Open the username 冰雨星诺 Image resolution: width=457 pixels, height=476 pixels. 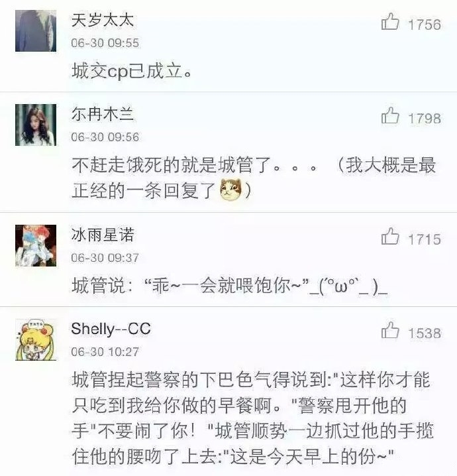click(103, 235)
